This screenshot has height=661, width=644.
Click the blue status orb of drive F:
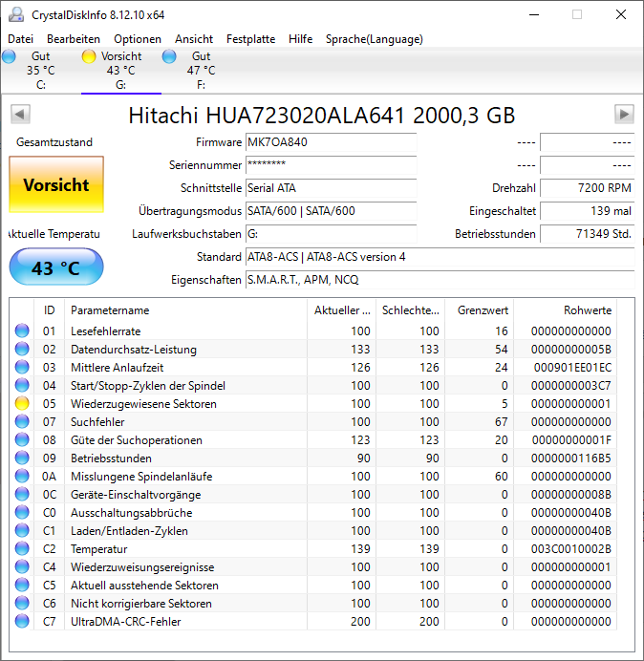[169, 56]
